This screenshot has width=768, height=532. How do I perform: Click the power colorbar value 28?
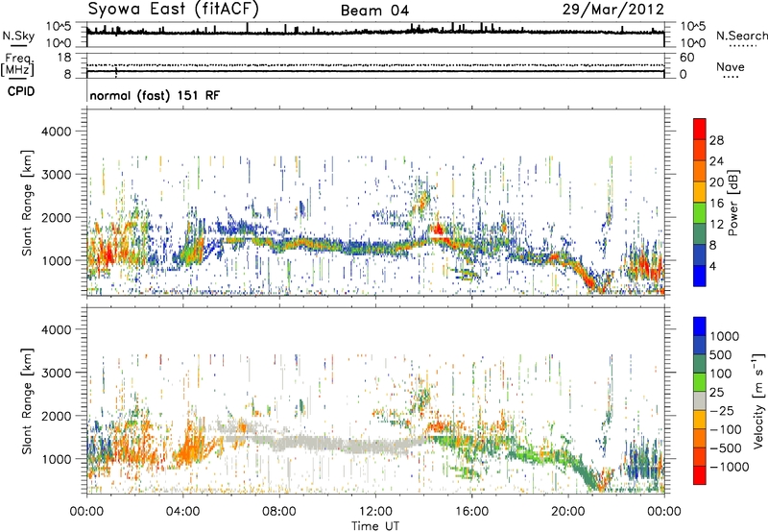(x=716, y=140)
